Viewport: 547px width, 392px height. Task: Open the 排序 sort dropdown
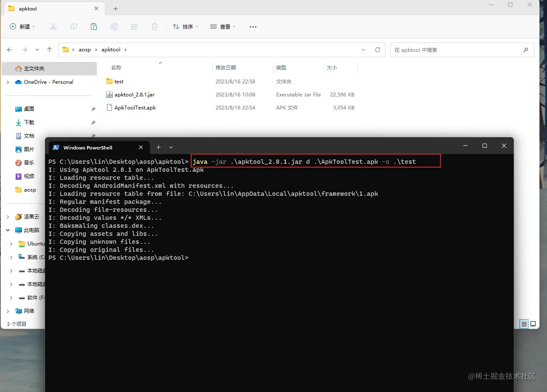pyautogui.click(x=185, y=27)
